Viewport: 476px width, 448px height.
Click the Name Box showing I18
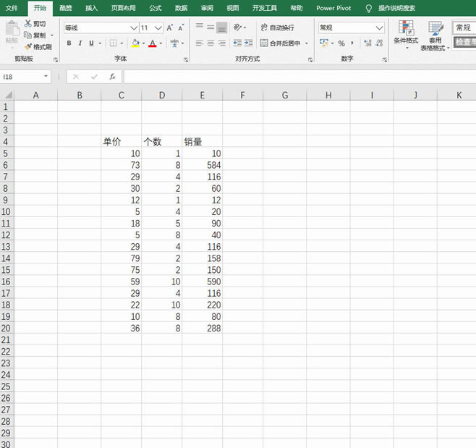tap(21, 77)
